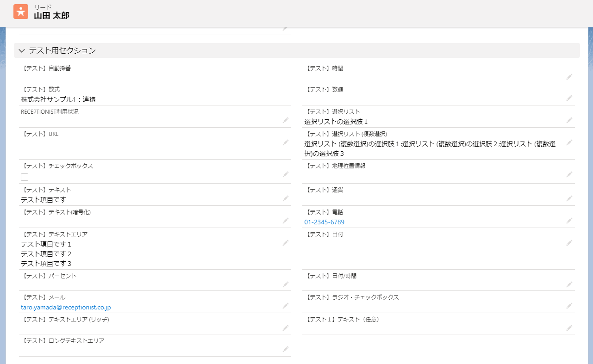Edit RECEPTIONIST利用状況 with pencil icon
593x364 pixels.
[286, 120]
